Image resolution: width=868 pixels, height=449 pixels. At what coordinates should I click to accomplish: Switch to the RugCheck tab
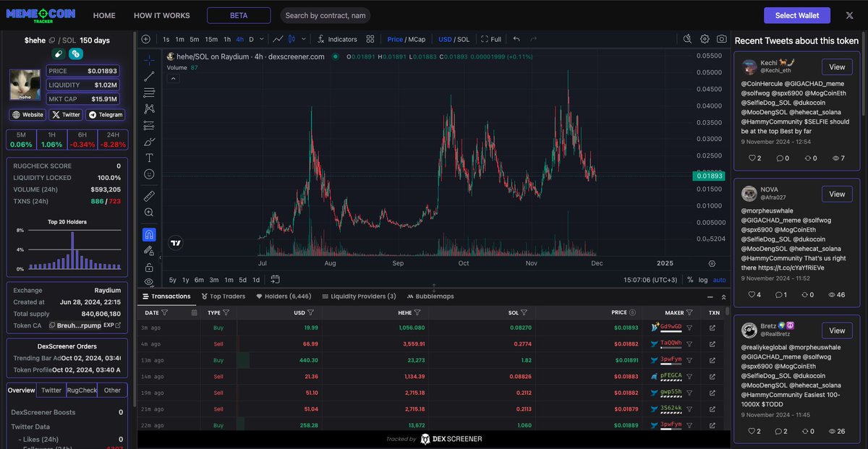(82, 390)
